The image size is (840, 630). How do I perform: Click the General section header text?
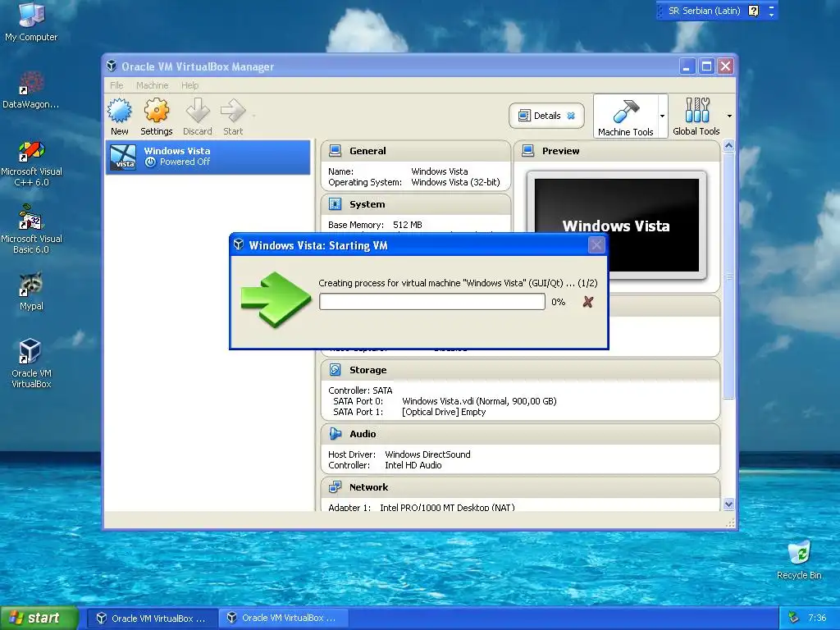367,151
